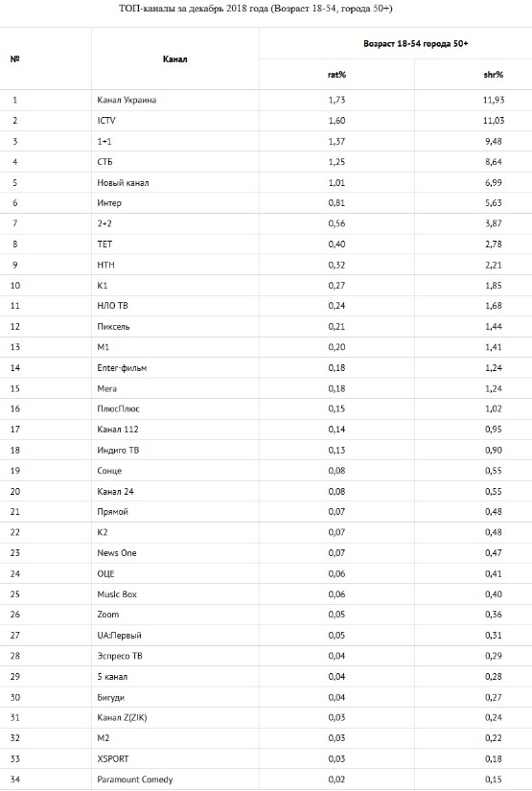Click the table title about декабрь 2018
This screenshot has width=532, height=791.
(x=256, y=9)
